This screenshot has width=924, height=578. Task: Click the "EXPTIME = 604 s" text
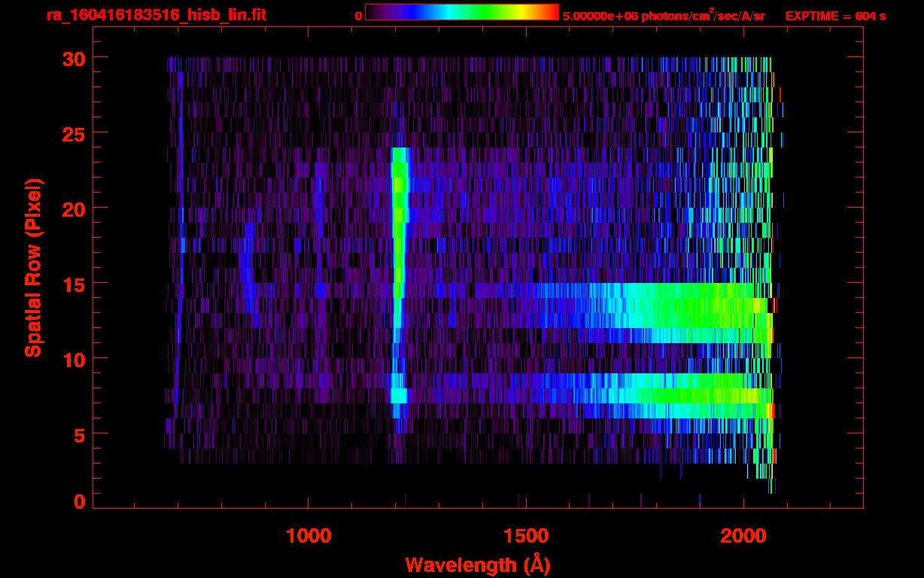pos(835,16)
